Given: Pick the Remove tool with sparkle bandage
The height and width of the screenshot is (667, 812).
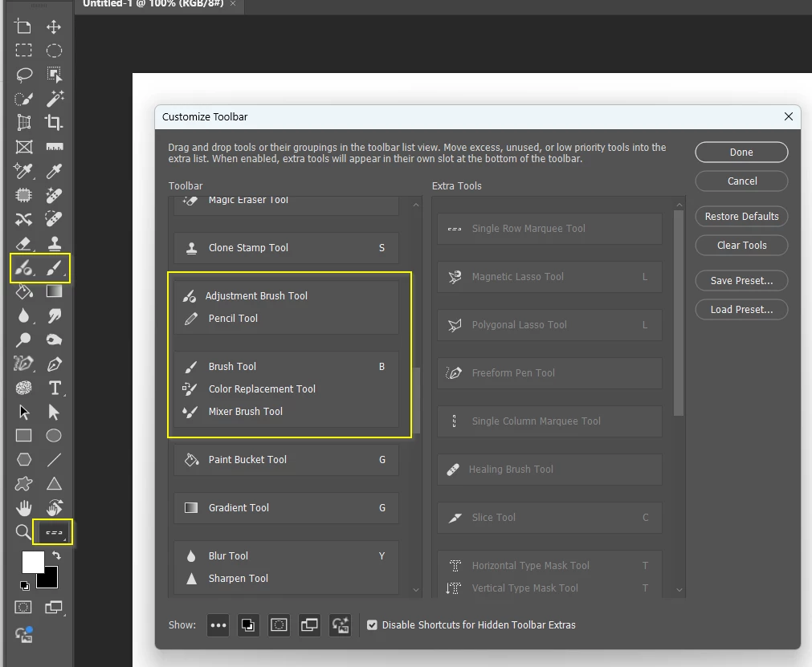Looking at the screenshot, I should [x=54, y=195].
